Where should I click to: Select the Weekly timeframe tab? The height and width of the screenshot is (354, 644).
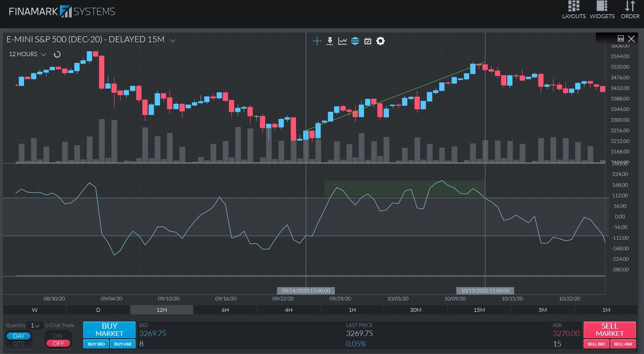tap(34, 309)
